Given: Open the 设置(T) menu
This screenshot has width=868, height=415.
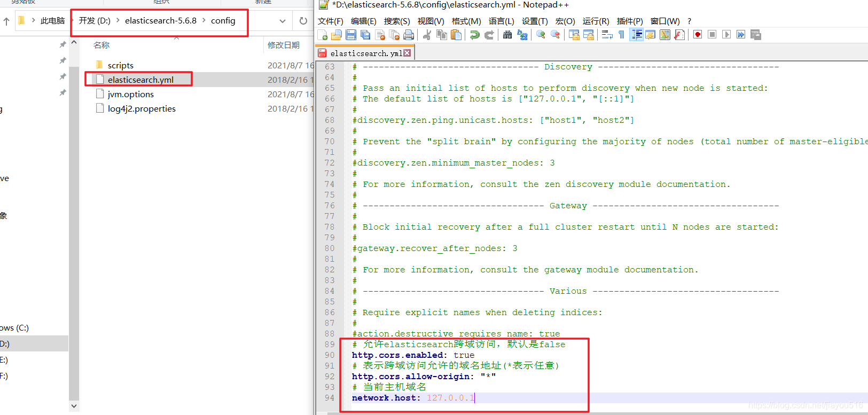Looking at the screenshot, I should click(x=535, y=21).
